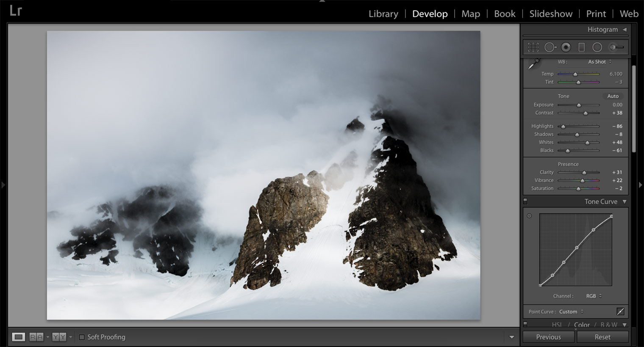644x347 pixels.
Task: Select the Spot Removal tool
Action: [x=551, y=47]
